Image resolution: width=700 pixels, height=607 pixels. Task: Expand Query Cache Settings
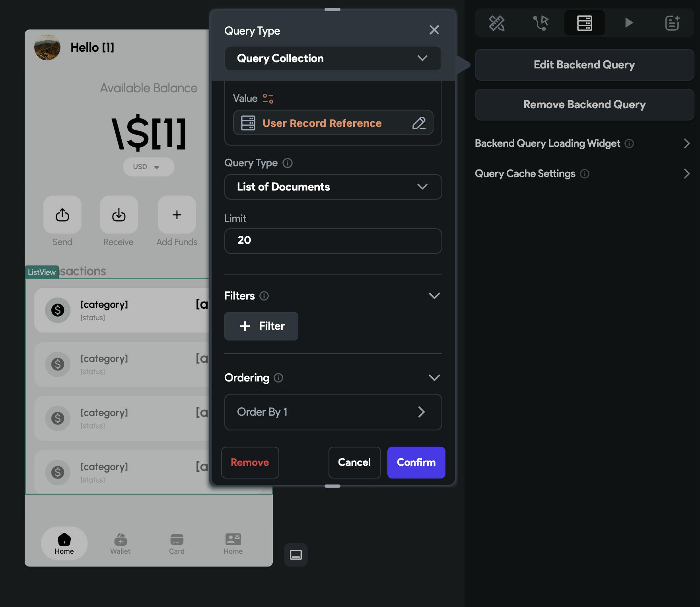point(687,174)
